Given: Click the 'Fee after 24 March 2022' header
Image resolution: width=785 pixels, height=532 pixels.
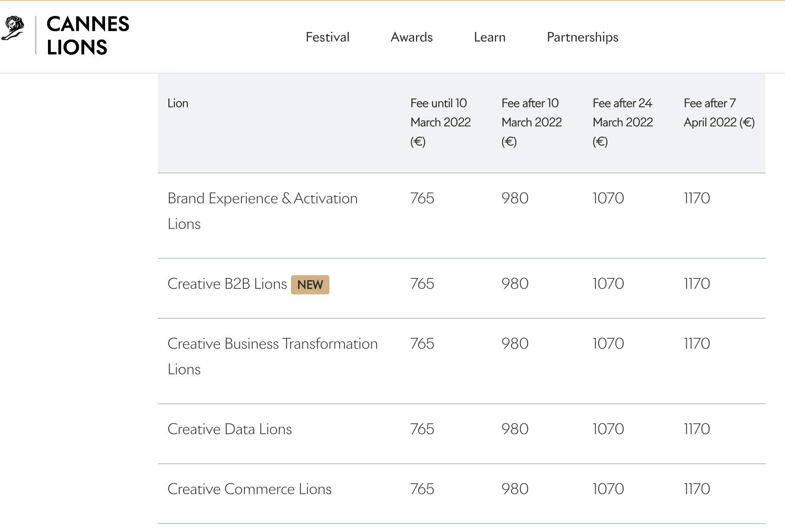Looking at the screenshot, I should tap(622, 122).
